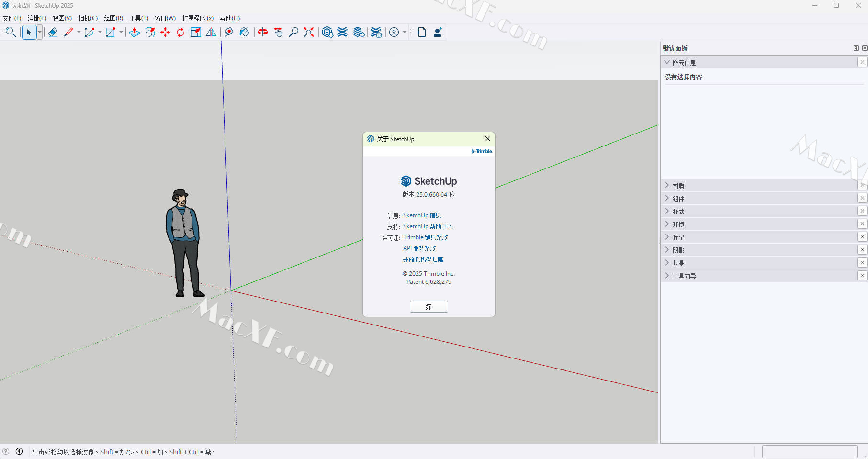Click the user account icon
This screenshot has width=868, height=459.
coord(394,32)
